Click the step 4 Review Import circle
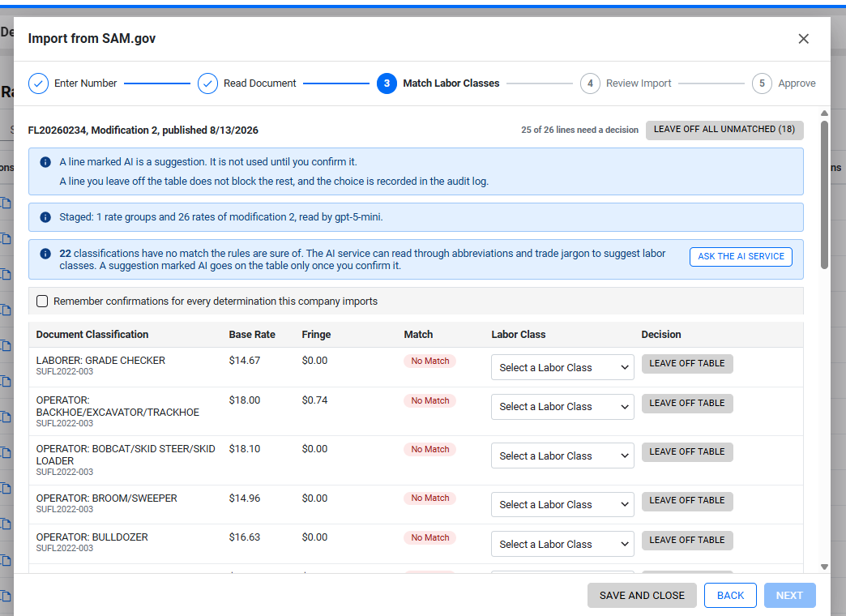846x616 pixels. [590, 83]
